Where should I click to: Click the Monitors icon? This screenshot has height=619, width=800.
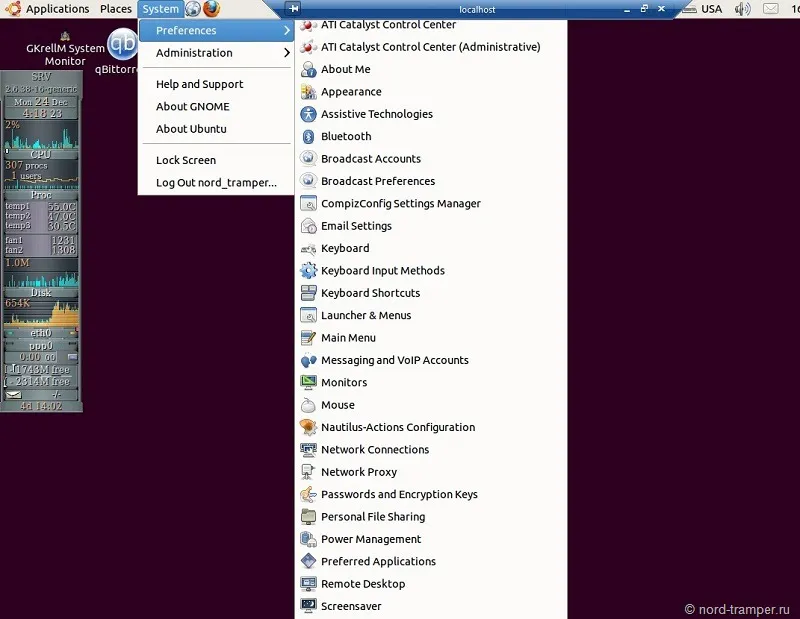point(308,383)
